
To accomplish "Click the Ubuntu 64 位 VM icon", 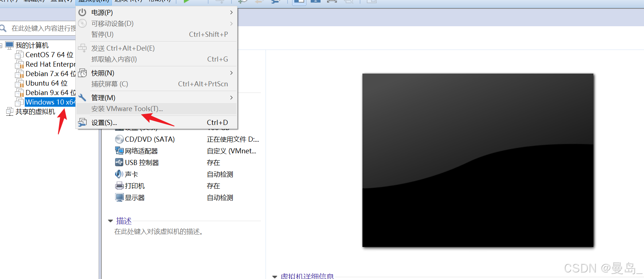I will (19, 83).
